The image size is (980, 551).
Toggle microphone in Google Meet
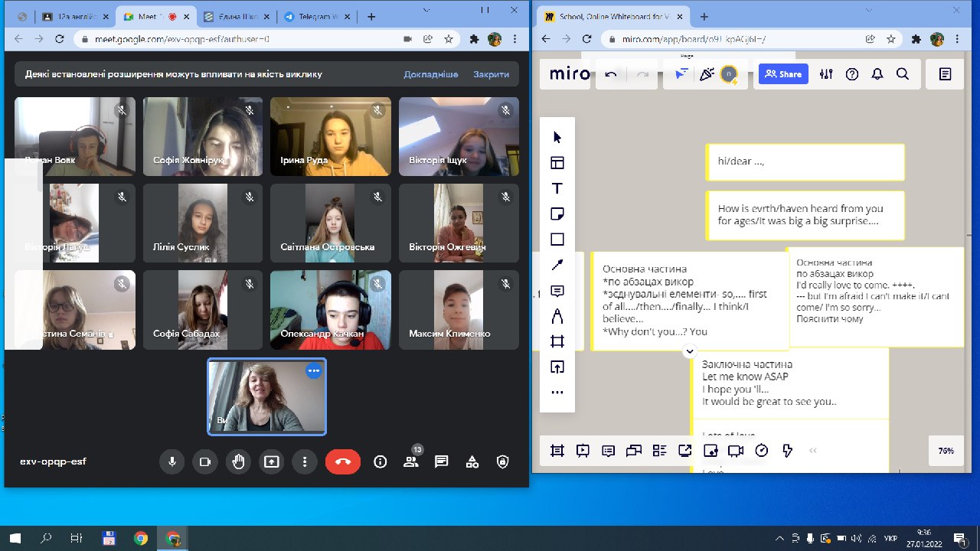[x=172, y=461]
